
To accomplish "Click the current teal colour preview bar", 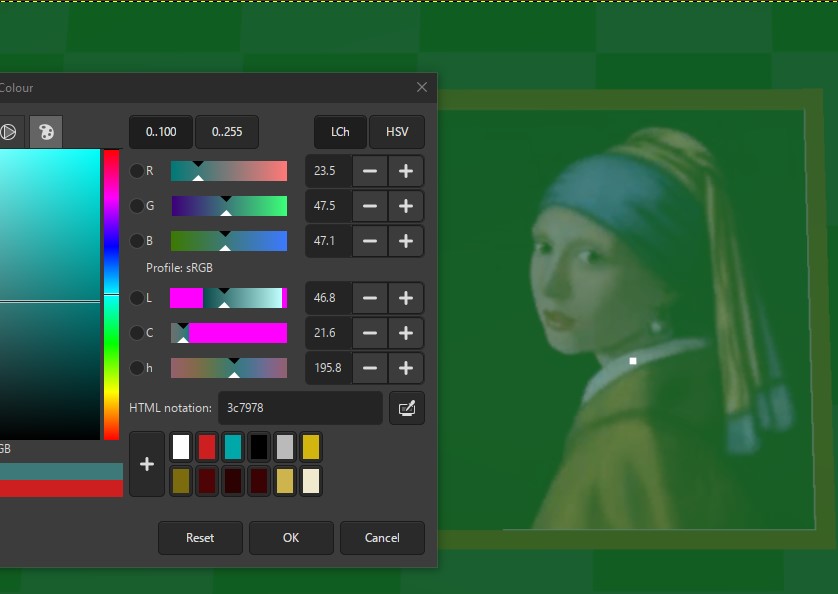I will tap(61, 472).
